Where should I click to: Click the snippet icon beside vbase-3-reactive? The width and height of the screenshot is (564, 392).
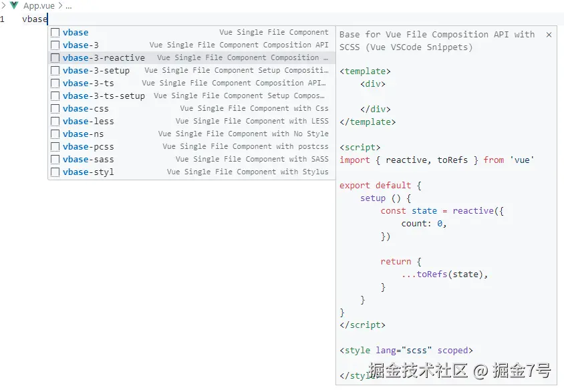click(55, 58)
